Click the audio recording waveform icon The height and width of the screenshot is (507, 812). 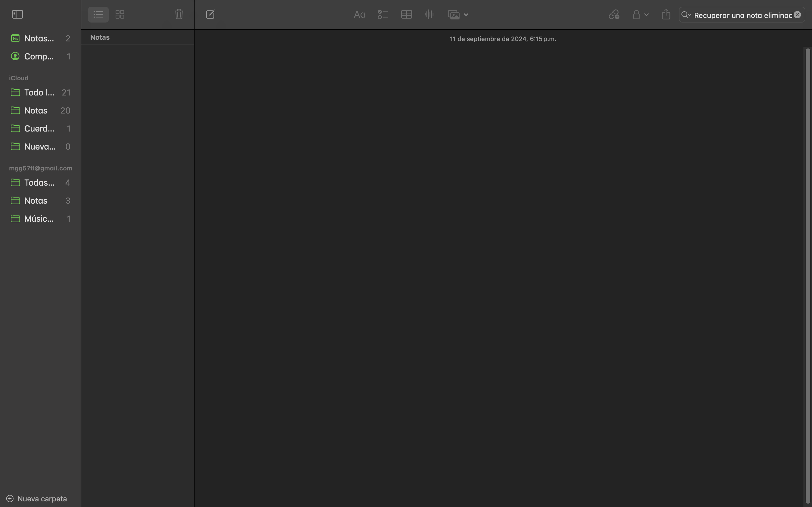click(x=429, y=14)
